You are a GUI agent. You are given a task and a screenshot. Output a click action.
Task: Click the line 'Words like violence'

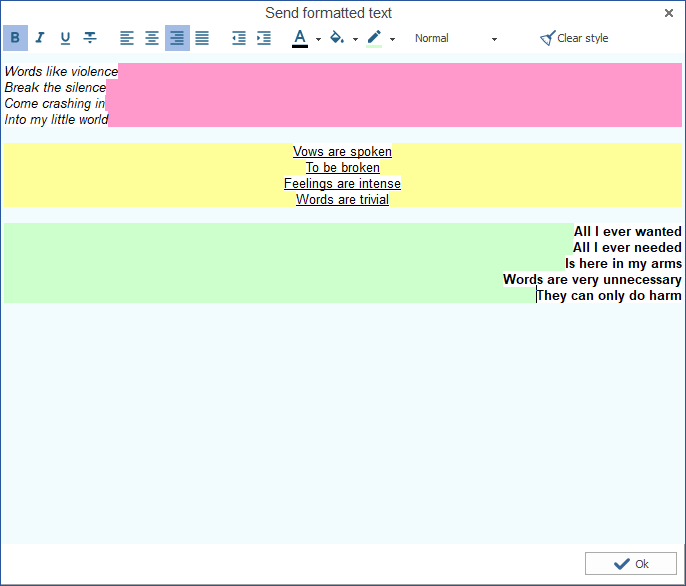click(x=61, y=71)
